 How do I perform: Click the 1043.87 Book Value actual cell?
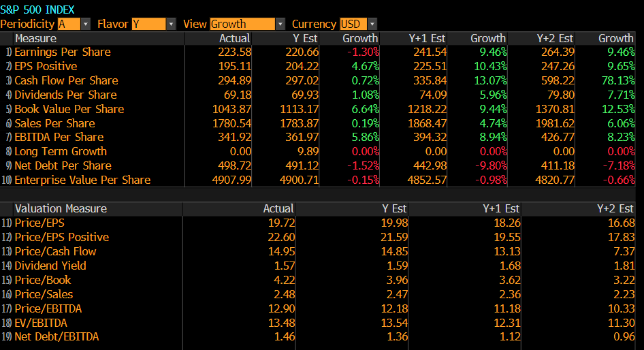(x=231, y=109)
